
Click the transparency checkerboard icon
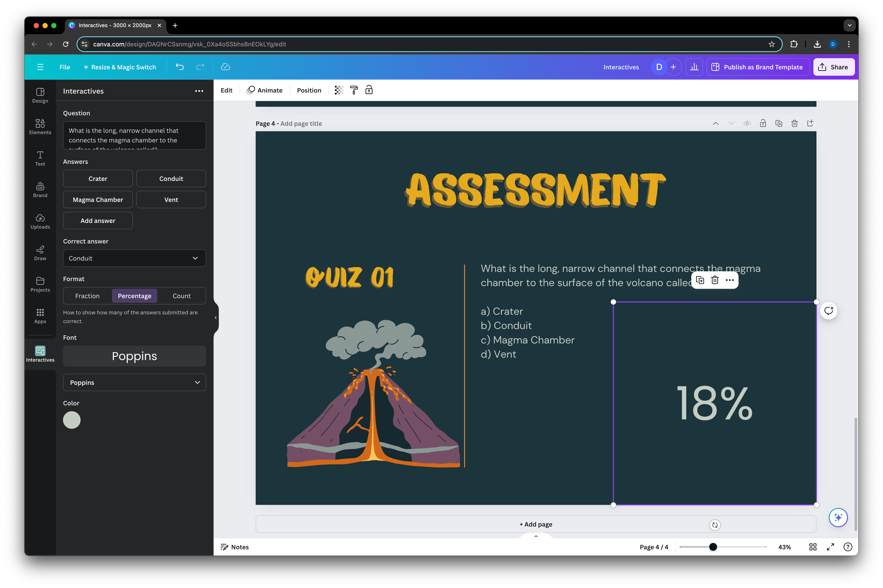(x=338, y=90)
